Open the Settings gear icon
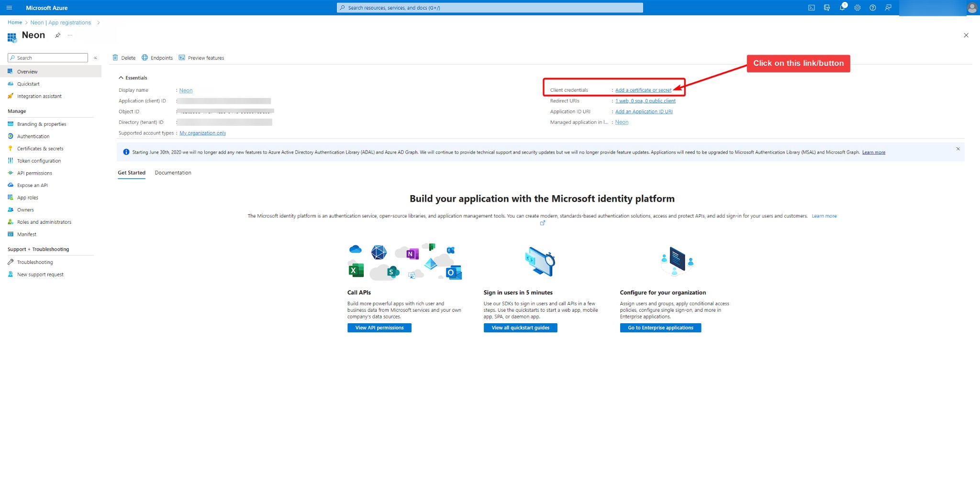Viewport: 980px width, 493px height. click(857, 8)
